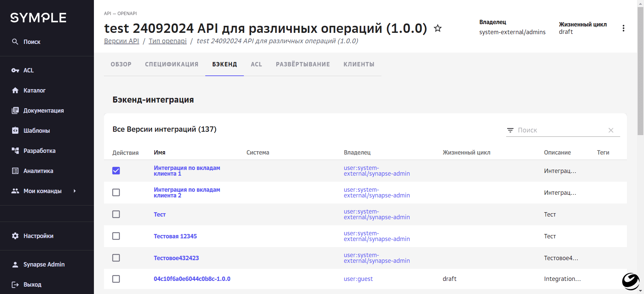Click the Система column header

[x=258, y=153]
